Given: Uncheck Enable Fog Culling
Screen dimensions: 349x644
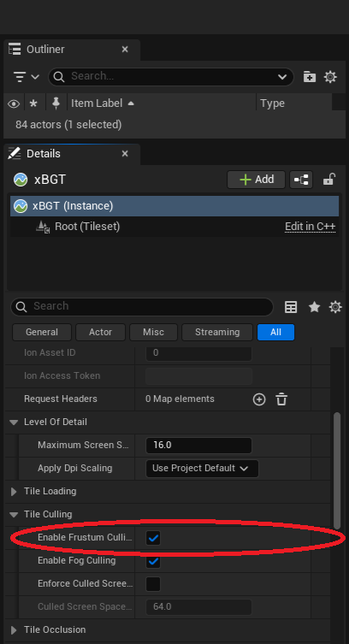Looking at the screenshot, I should [153, 561].
